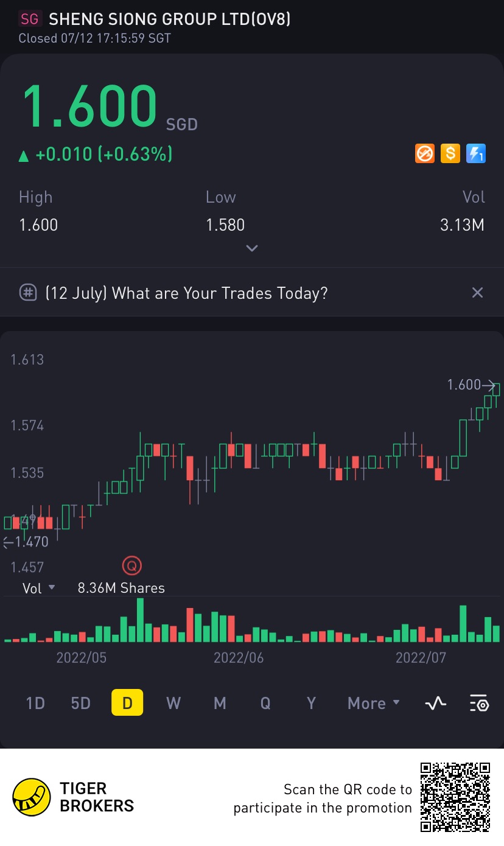Tap the pink SG market badge
This screenshot has width=504, height=846.
(x=29, y=19)
